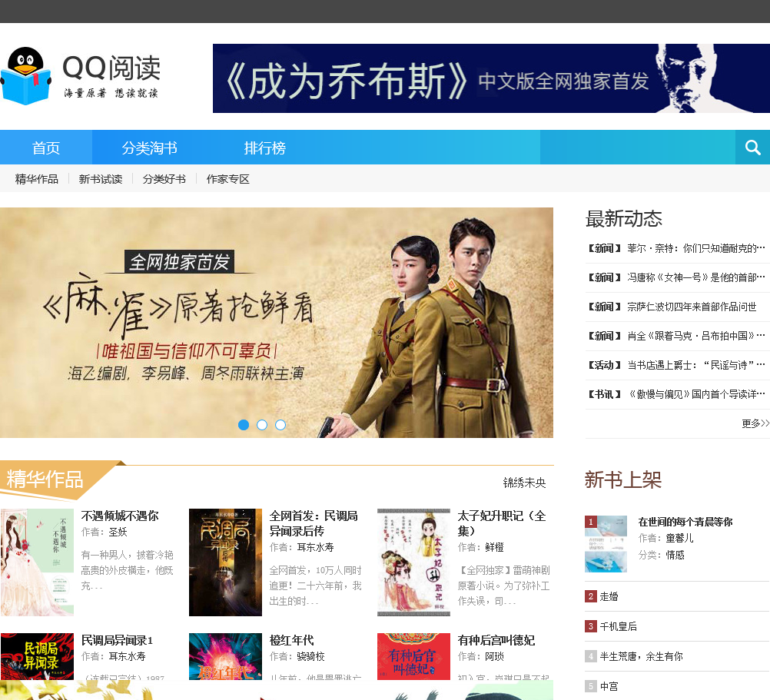
Task: Open the 在世间的每个清晨等你 cover thumbnail
Action: [x=606, y=544]
